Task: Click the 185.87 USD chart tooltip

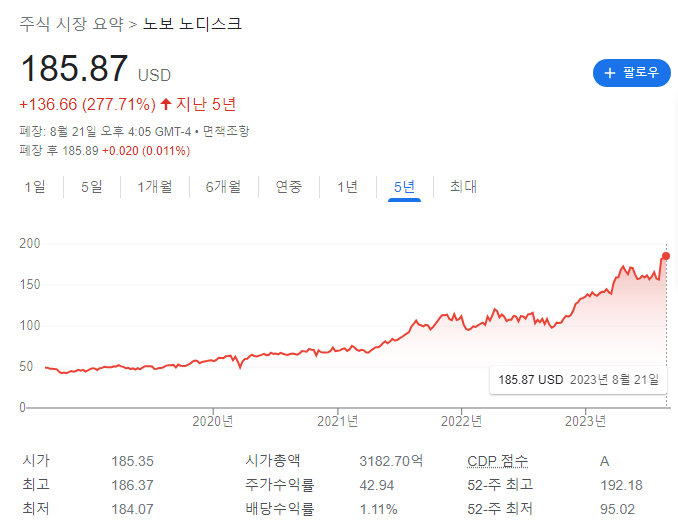Action: 578,380
